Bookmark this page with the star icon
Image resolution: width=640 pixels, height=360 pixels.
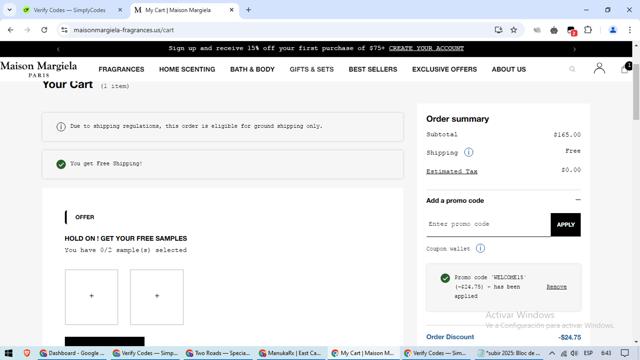514,30
